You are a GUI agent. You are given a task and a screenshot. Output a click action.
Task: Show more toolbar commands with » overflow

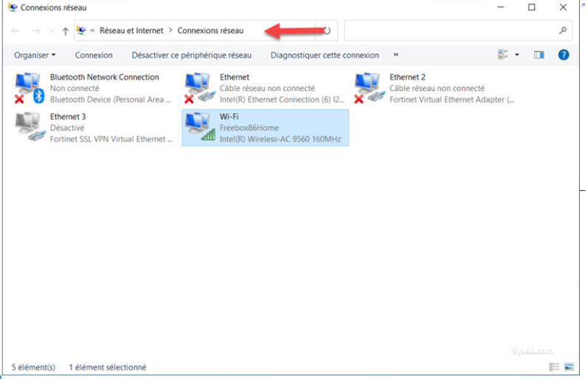tap(396, 55)
